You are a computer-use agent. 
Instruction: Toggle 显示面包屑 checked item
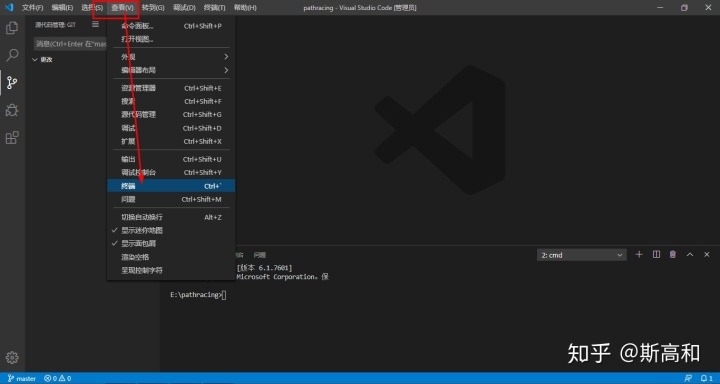tap(171, 243)
